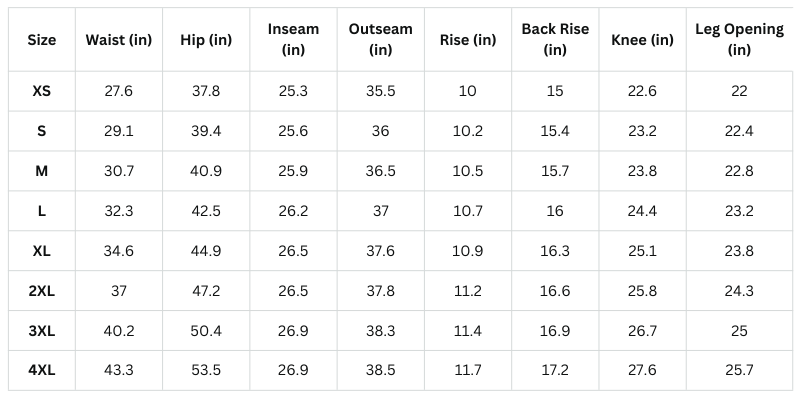Click the M size row label
The image size is (800, 400).
[42, 171]
